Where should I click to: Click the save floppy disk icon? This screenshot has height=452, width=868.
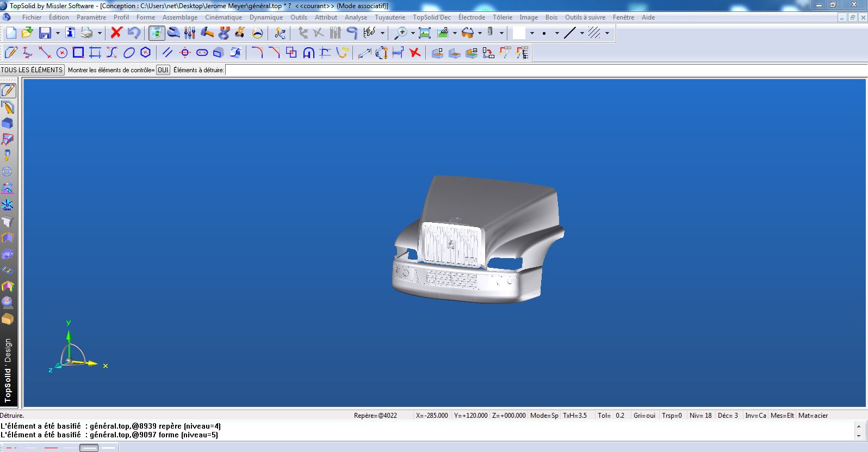tap(45, 33)
